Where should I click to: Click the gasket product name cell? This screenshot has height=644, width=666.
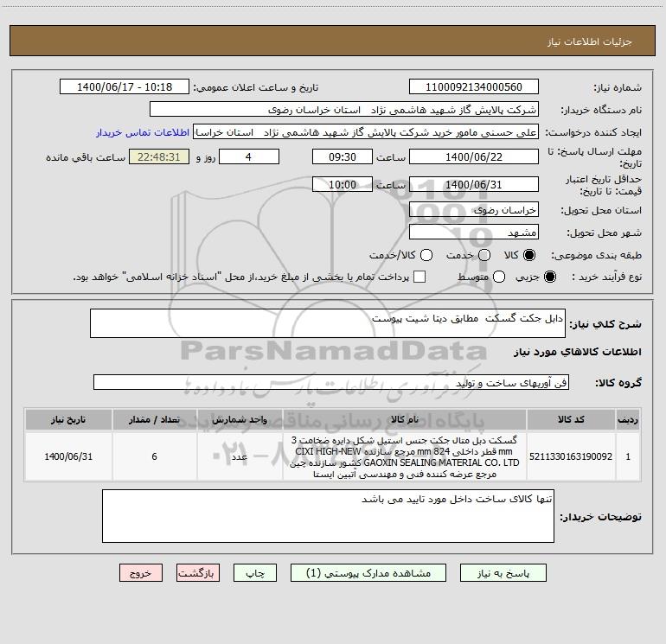(x=405, y=456)
